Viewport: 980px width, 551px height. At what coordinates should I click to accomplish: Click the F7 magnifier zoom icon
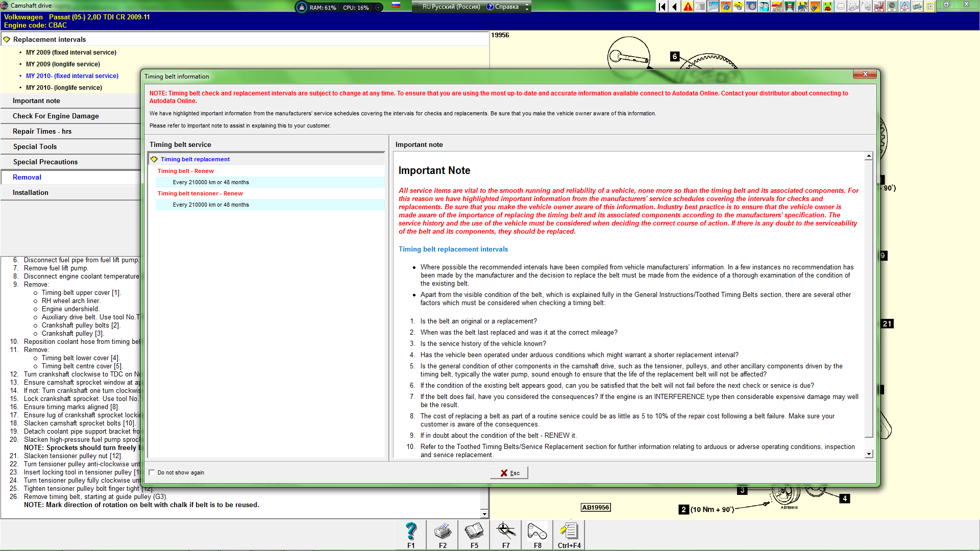[506, 535]
